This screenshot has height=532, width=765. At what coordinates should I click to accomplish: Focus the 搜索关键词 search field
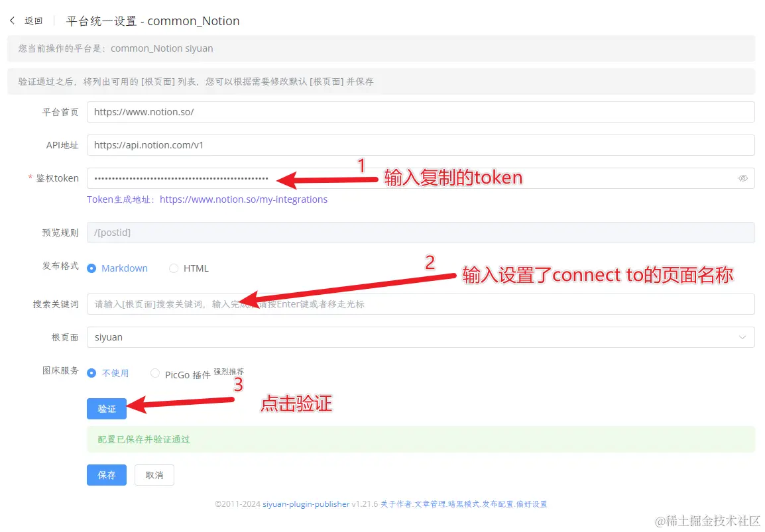coord(420,304)
